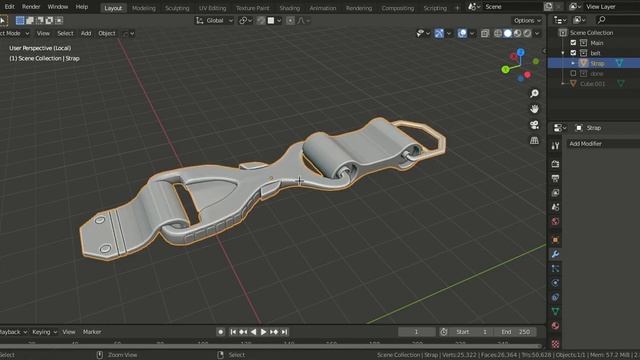The height and width of the screenshot is (360, 640).
Task: Open the Add Modifier dropdown
Action: [604, 144]
